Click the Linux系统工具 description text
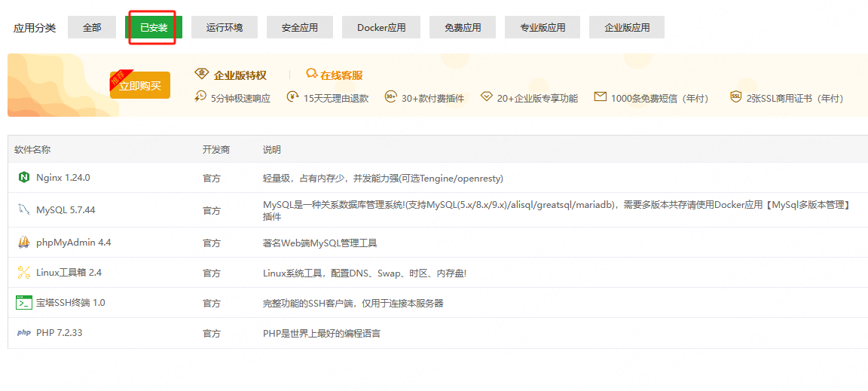This screenshot has width=868, height=391. point(365,273)
